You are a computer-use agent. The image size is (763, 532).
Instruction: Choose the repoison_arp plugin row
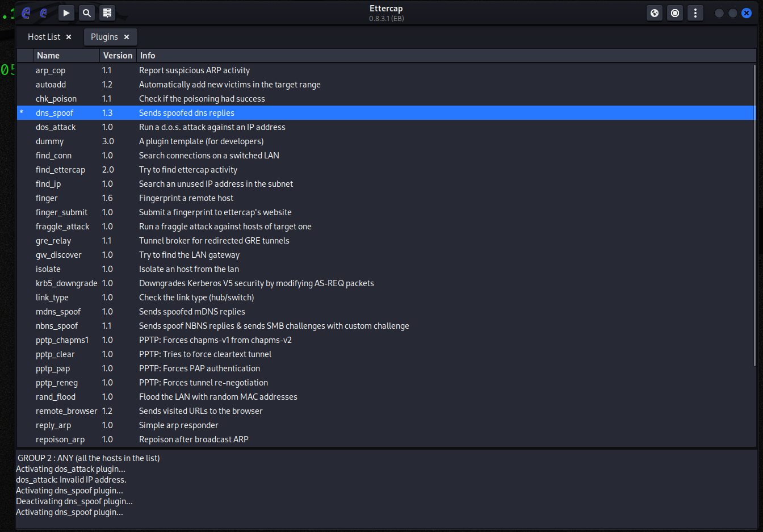tap(386, 439)
